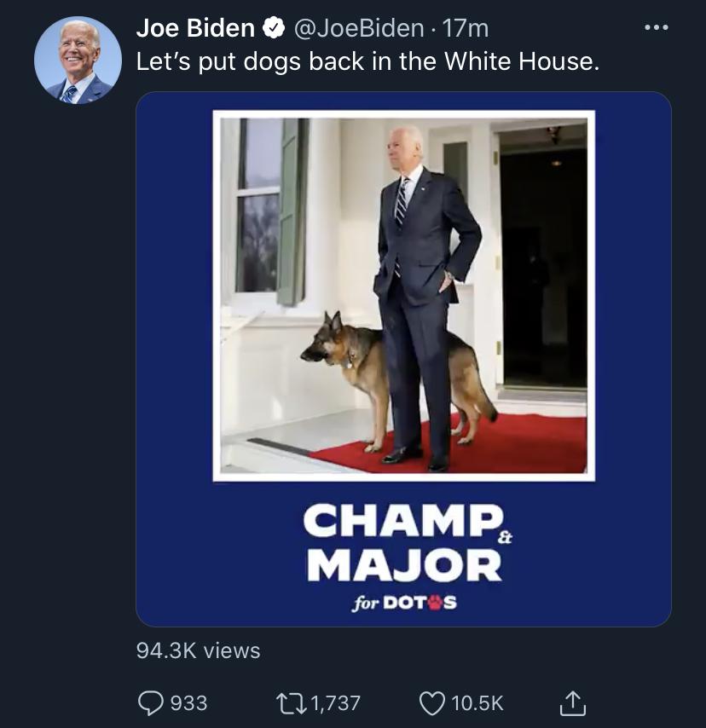Click the blue verified badge
The image size is (706, 728).
(x=273, y=28)
